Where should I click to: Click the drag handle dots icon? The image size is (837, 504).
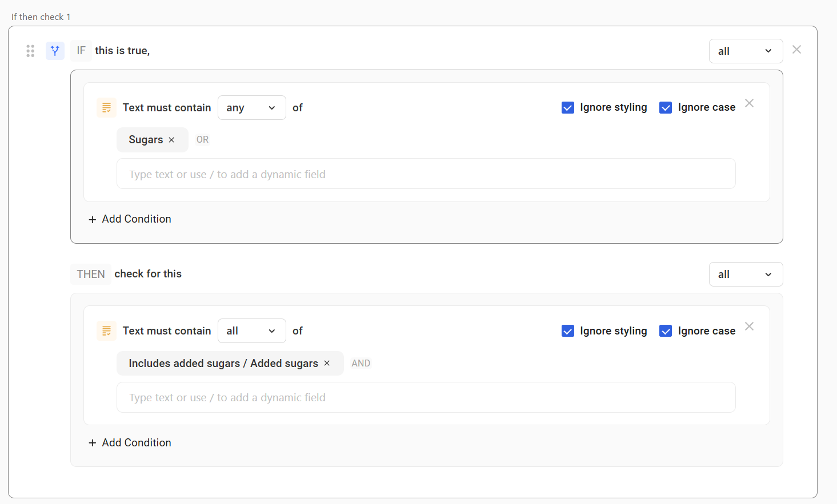(x=30, y=51)
